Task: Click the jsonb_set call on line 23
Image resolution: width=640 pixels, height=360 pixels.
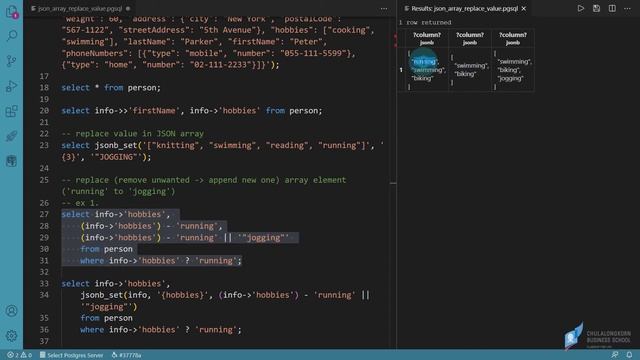Action: tap(116, 145)
